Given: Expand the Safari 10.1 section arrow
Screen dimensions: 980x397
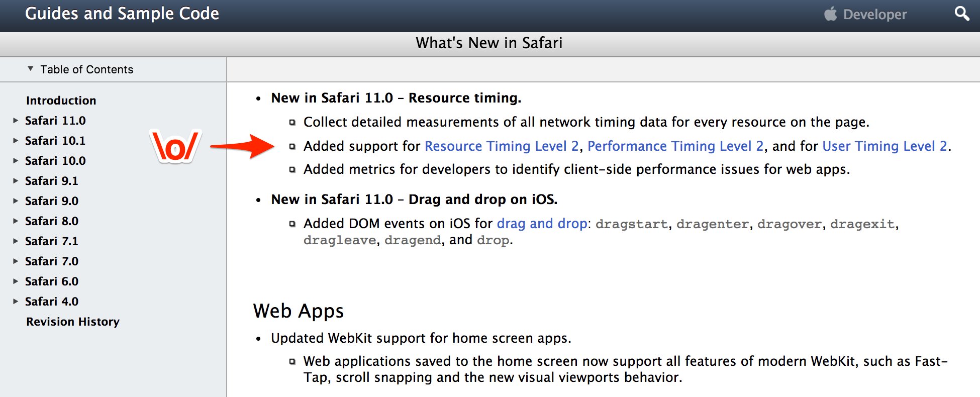Looking at the screenshot, I should (x=16, y=141).
